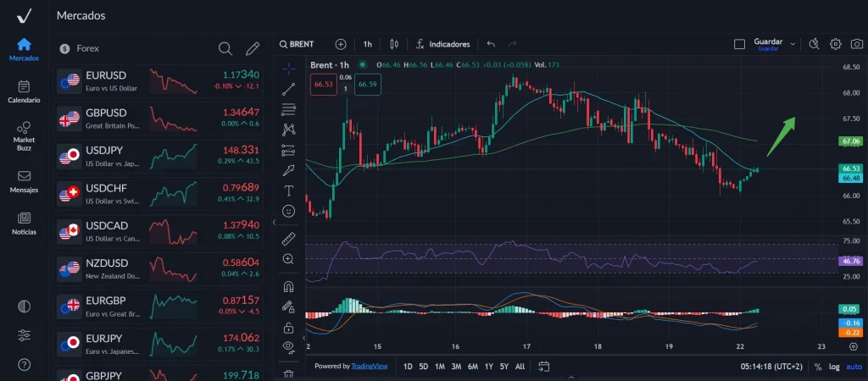868x381 pixels.
Task: Toggle visibility of all drawings eye icon
Action: click(289, 346)
